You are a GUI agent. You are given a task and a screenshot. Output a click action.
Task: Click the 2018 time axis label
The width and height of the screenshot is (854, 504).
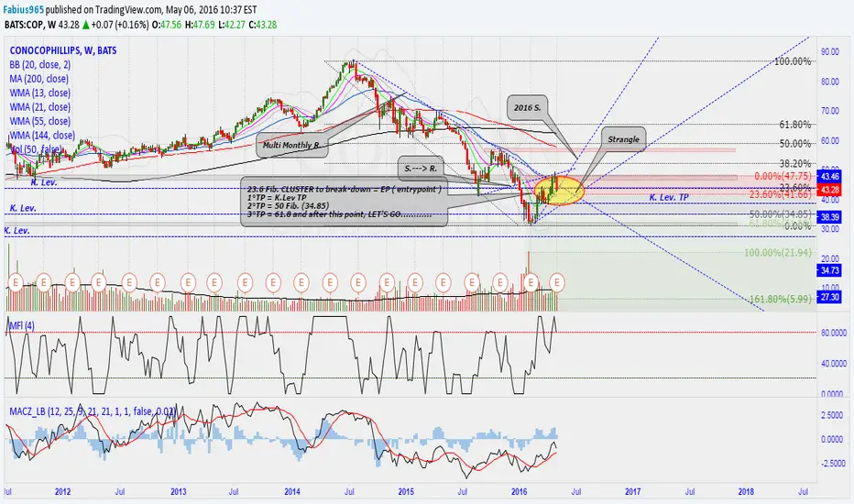click(x=746, y=491)
